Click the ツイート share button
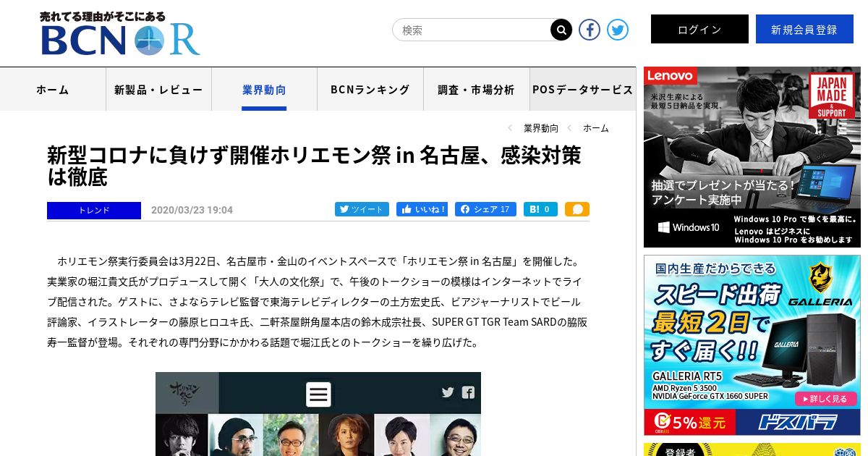This screenshot has height=456, width=868. pyautogui.click(x=362, y=209)
